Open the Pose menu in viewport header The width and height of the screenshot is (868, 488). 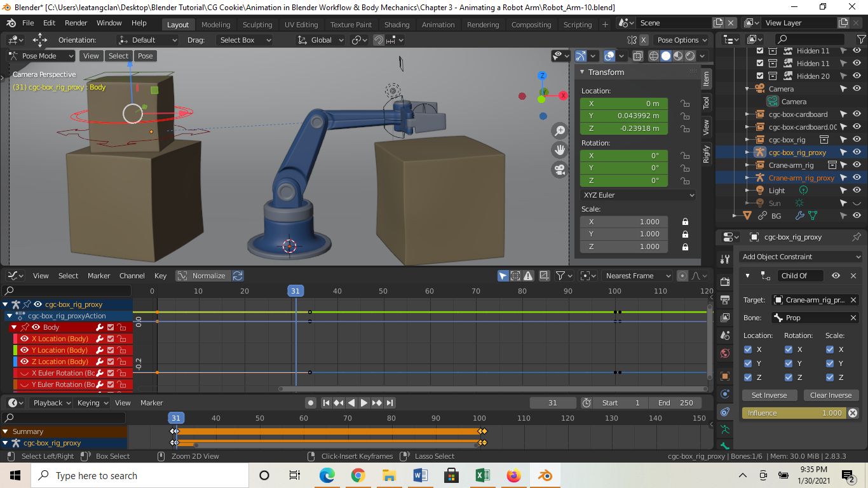[x=146, y=56]
